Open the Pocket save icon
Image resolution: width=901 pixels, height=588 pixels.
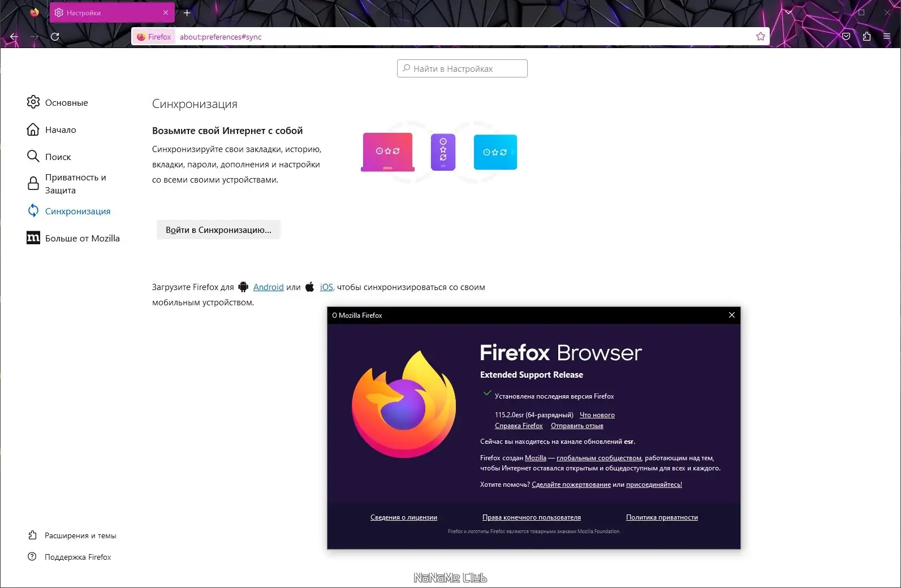tap(846, 37)
